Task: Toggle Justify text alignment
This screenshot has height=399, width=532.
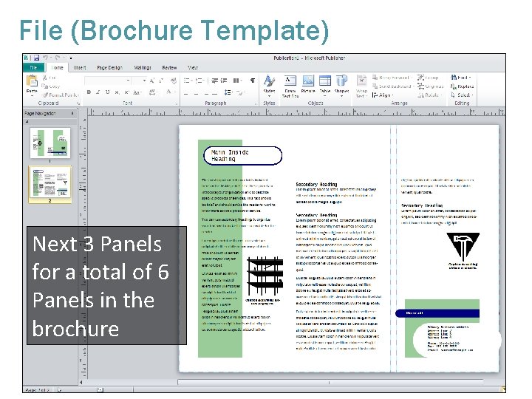Action: click(x=215, y=92)
